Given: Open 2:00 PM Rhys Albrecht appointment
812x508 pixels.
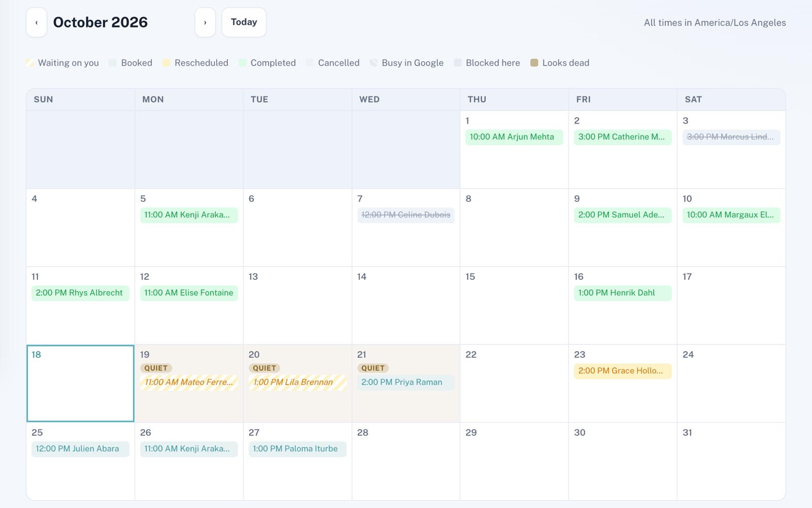Looking at the screenshot, I should click(80, 293).
